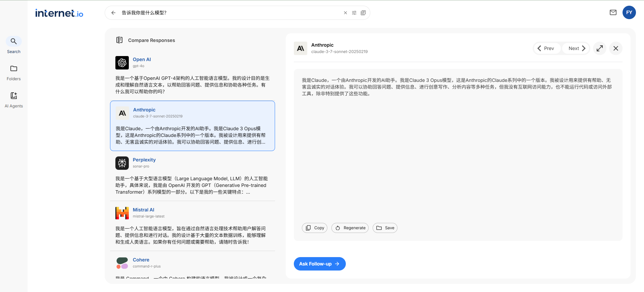Click the full Claude response paragraph
This screenshot has height=292, width=644.
coord(457,87)
